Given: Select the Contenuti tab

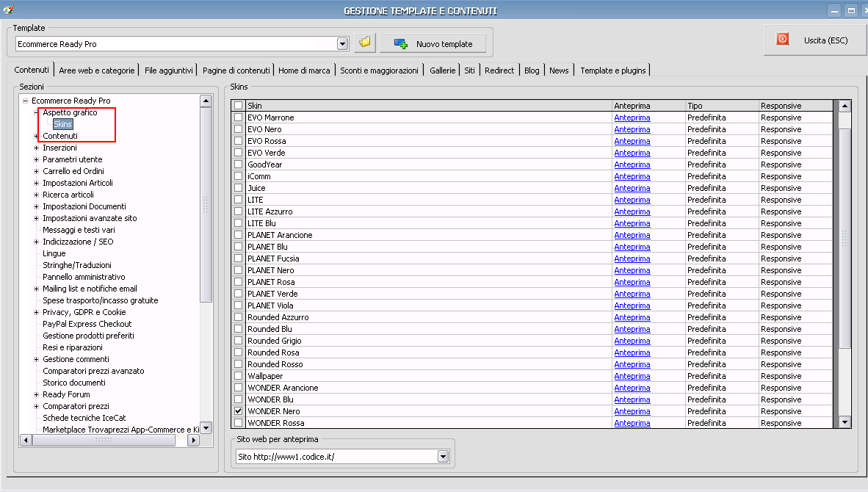Looking at the screenshot, I should click(32, 70).
